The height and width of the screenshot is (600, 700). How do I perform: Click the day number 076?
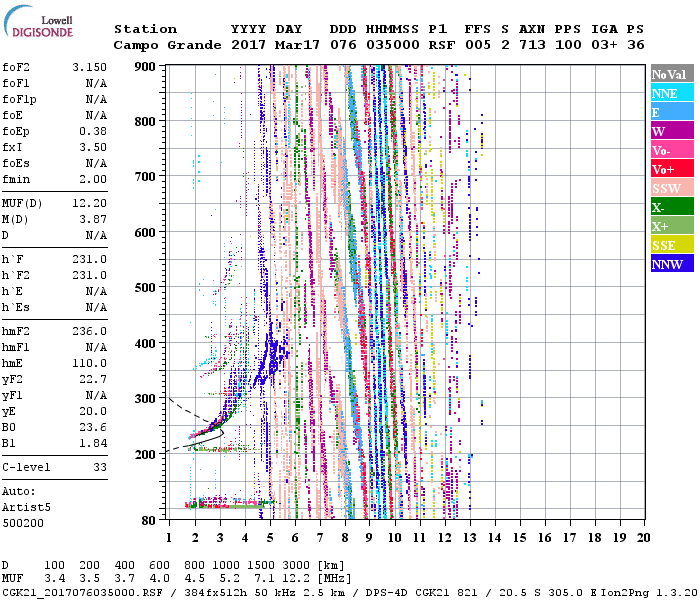pos(343,45)
